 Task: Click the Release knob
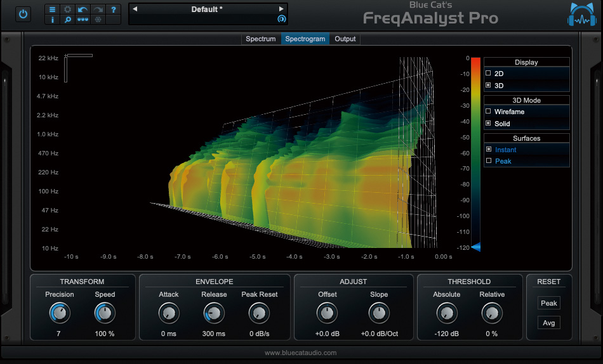tap(214, 313)
